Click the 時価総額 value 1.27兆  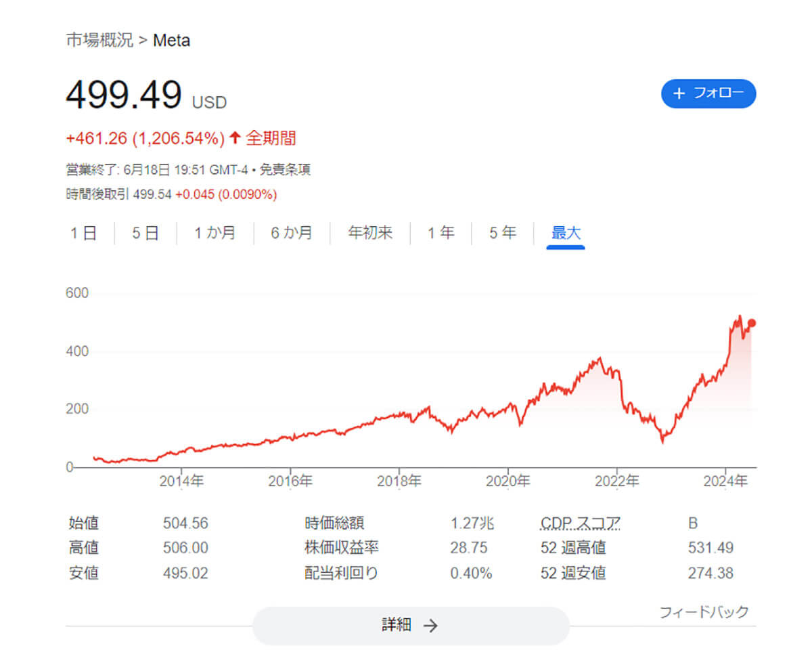[472, 523]
